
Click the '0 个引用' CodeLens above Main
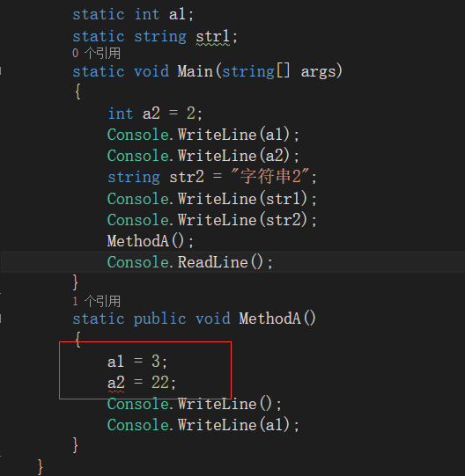tap(96, 53)
